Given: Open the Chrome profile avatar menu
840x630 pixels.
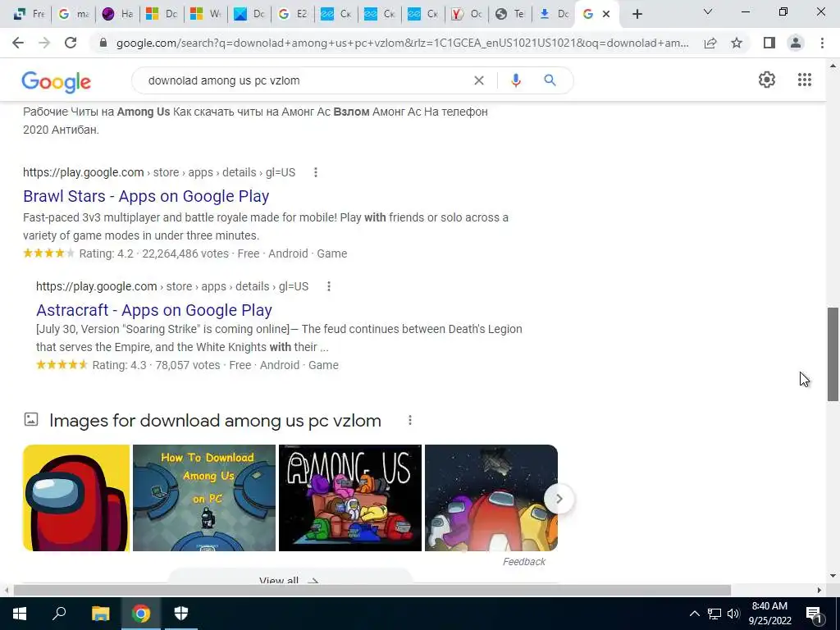Looking at the screenshot, I should (796, 43).
